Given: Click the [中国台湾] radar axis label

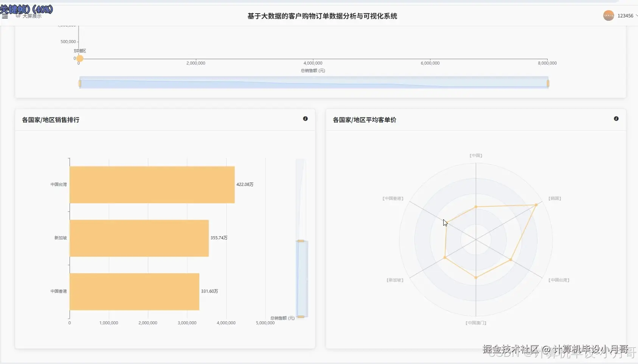Looking at the screenshot, I should (559, 280).
